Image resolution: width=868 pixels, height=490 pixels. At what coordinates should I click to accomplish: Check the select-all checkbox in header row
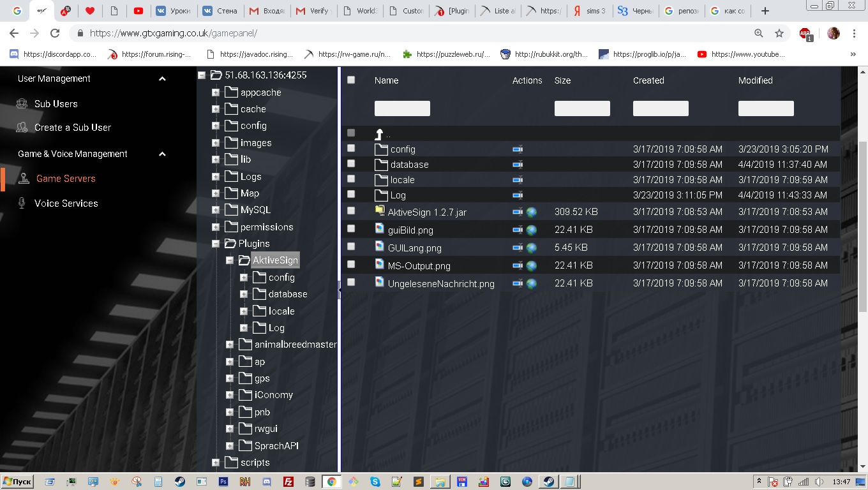coord(351,80)
